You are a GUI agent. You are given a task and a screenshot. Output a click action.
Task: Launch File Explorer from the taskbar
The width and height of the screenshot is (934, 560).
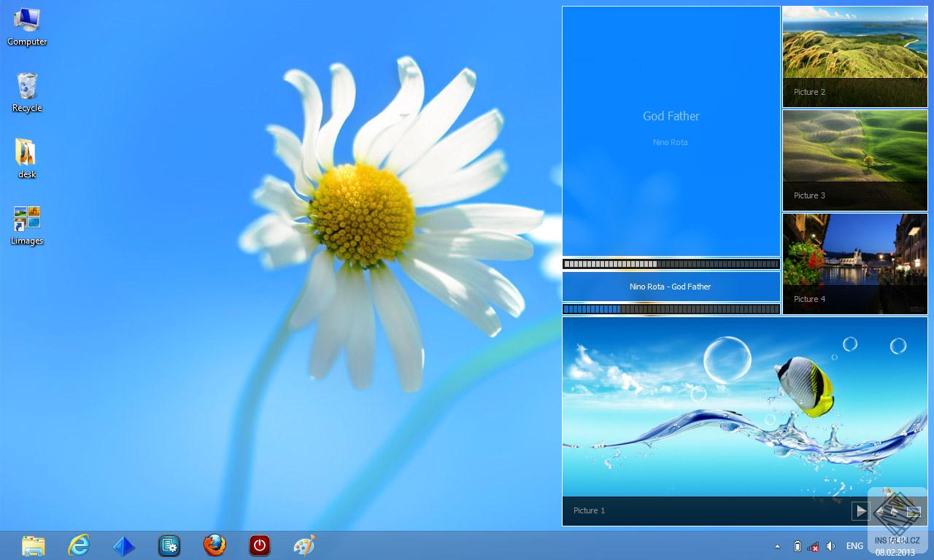(x=34, y=545)
